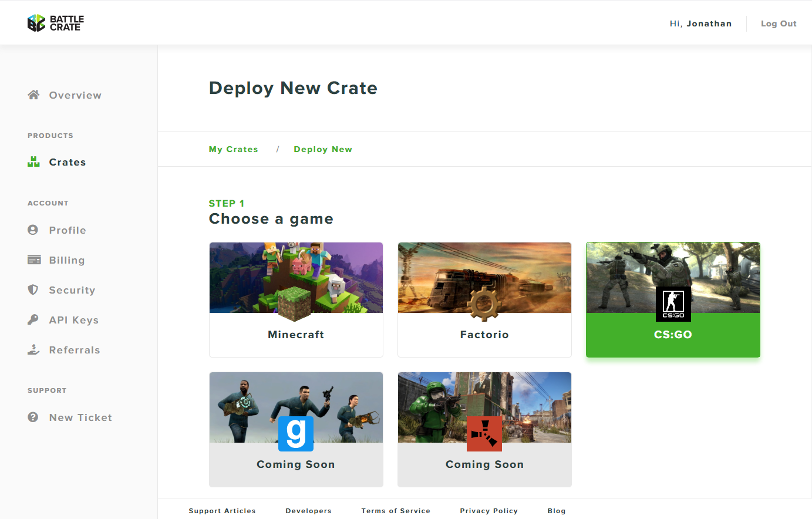Click the SUPPORT section label
Image resolution: width=812 pixels, height=519 pixels.
pos(47,390)
